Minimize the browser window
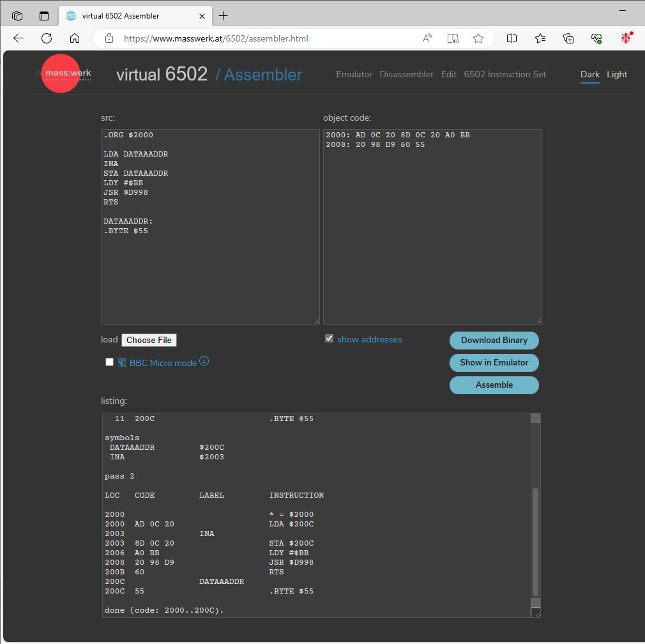The width and height of the screenshot is (645, 644). 623,10
